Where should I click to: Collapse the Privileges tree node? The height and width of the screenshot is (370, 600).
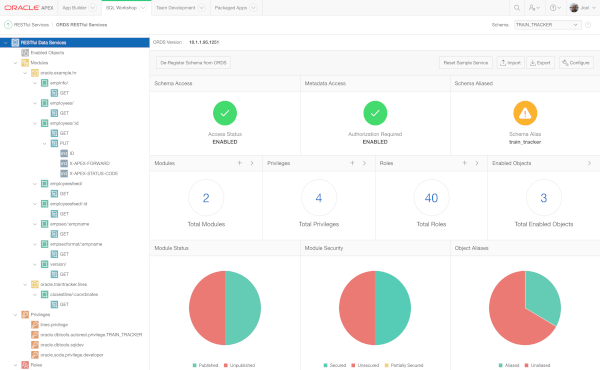[x=15, y=315]
